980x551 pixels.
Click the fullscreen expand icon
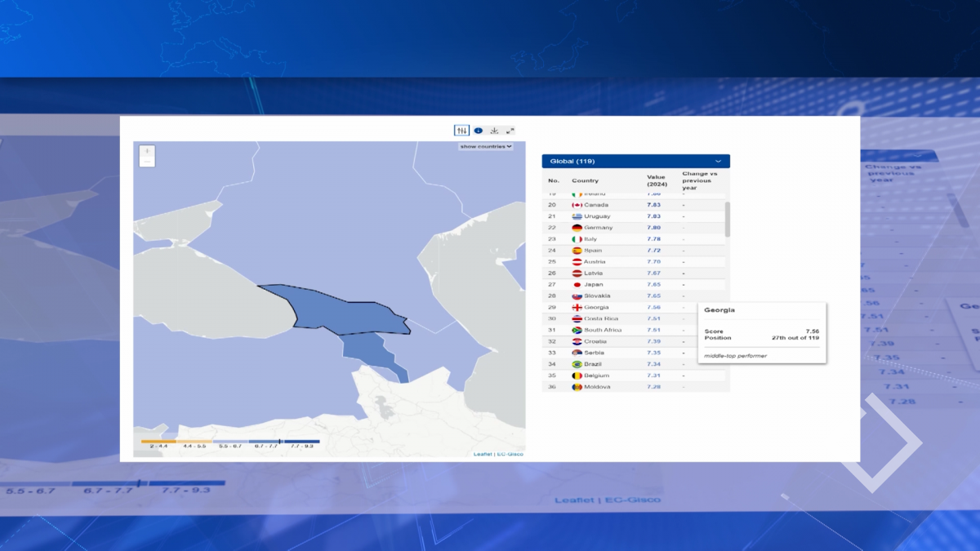click(x=510, y=131)
